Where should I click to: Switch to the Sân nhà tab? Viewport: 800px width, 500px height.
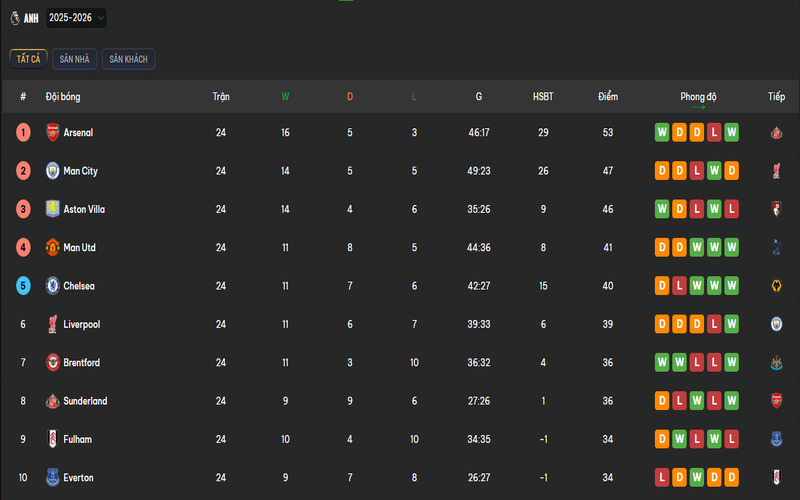point(75,60)
